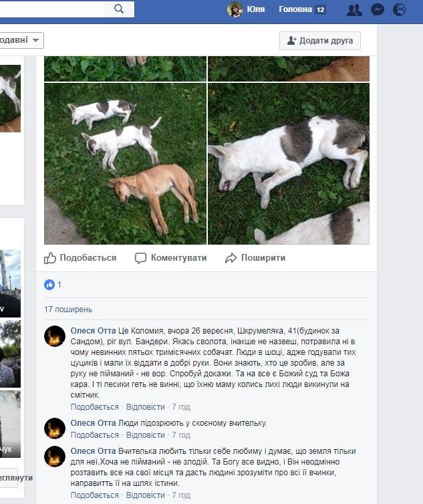Image resolution: width=423 pixels, height=504 pixels.
Task: Open the 17 поширень shares link
Action: tap(67, 309)
